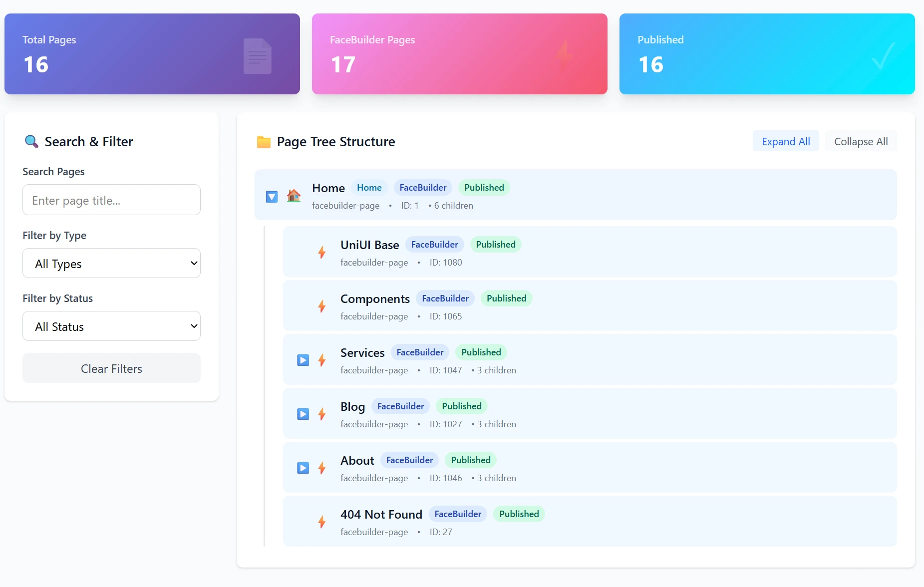Open the Filter by Status dropdown
Screen dimensions: 924x587
tap(111, 326)
